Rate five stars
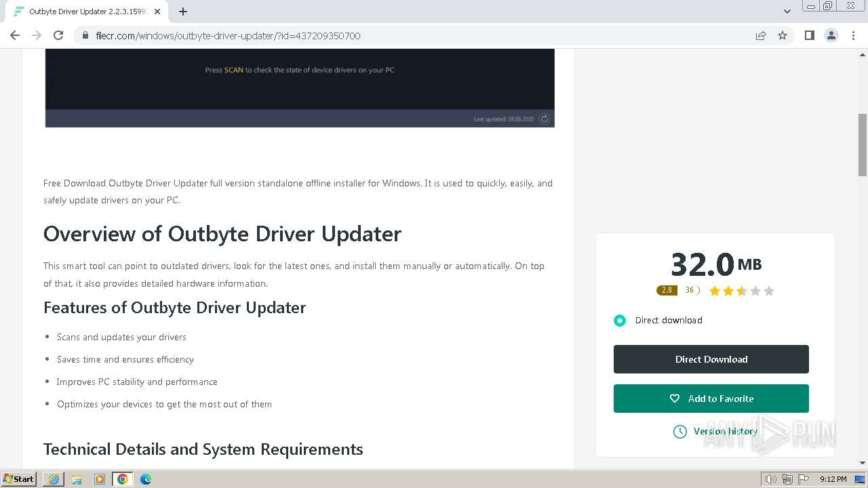 click(769, 291)
